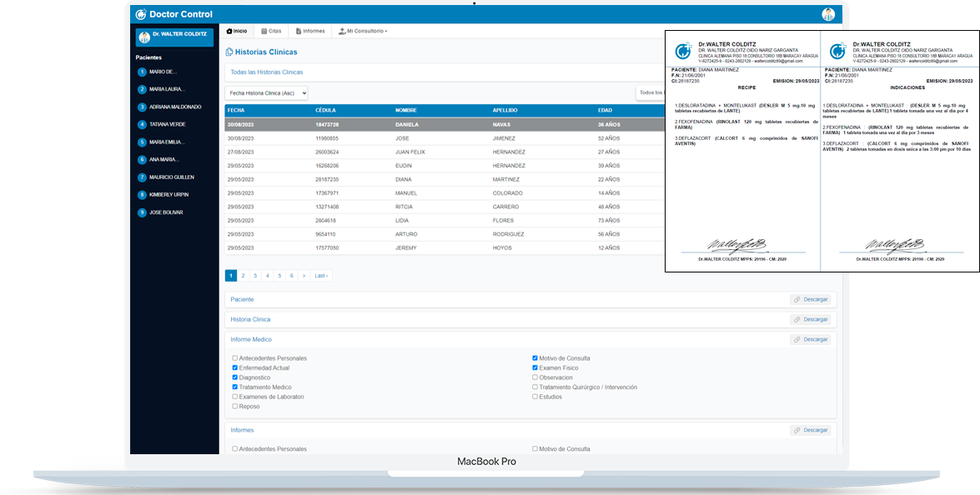This screenshot has height=495, width=980.
Task: Expand the Mi Consultorio dropdown menu
Action: point(363,31)
